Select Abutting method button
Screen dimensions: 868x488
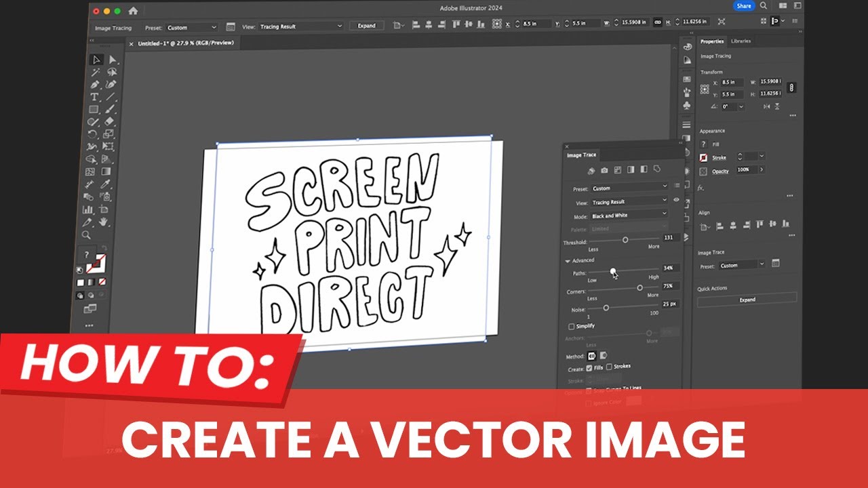coord(591,355)
